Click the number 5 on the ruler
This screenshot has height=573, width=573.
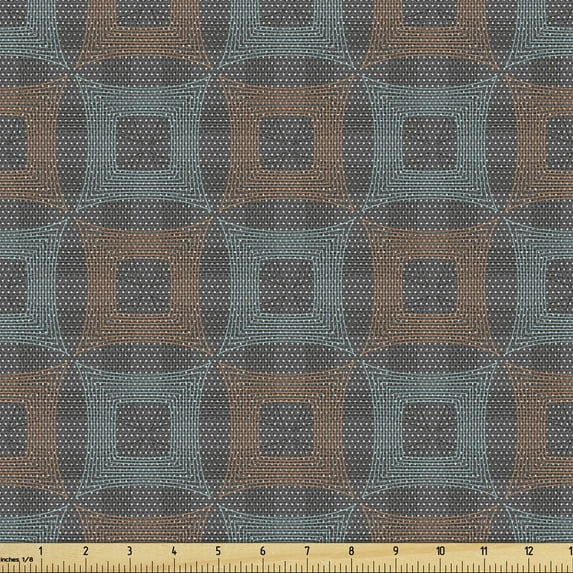[x=218, y=551]
